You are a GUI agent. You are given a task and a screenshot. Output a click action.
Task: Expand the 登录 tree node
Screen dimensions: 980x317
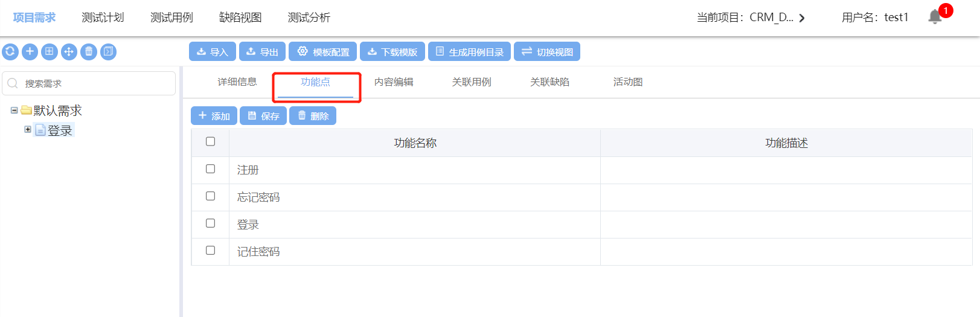click(28, 129)
